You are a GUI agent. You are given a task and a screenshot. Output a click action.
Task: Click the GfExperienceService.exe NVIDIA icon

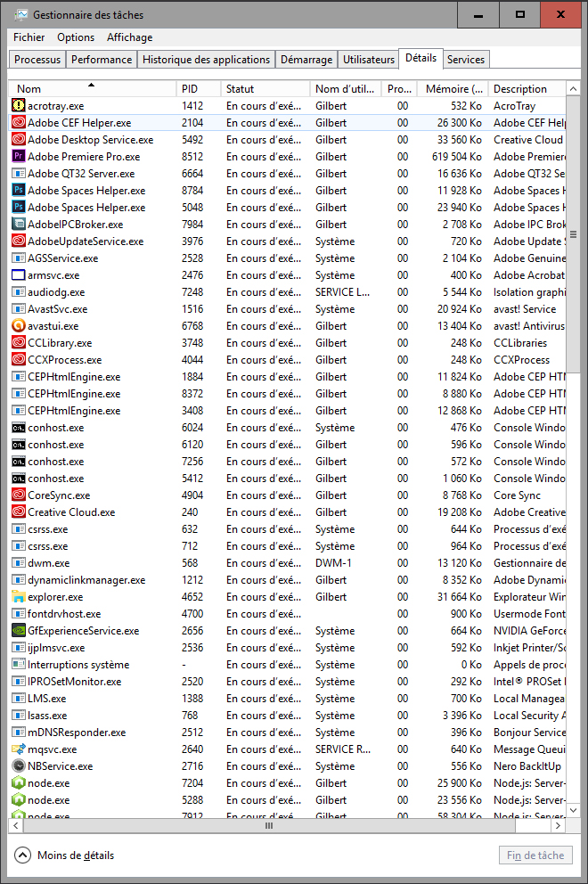[x=19, y=630]
